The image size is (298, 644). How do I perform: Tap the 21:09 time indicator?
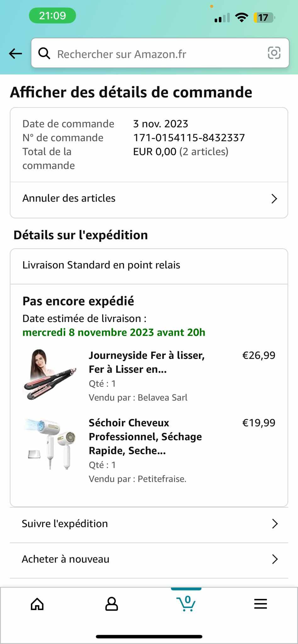click(53, 16)
